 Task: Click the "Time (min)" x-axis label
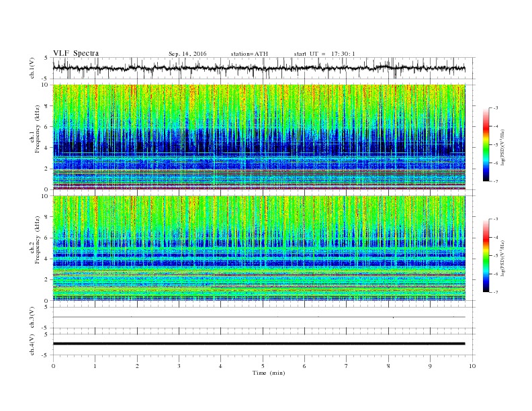(269, 373)
